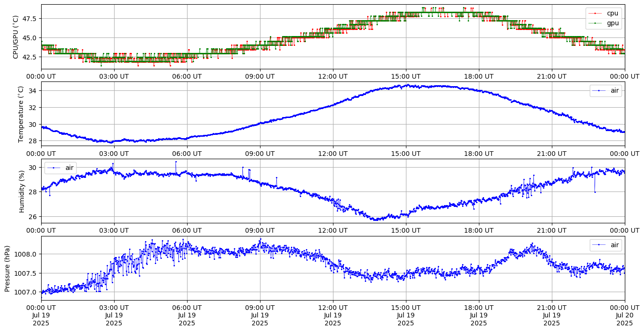Click the 28 tick on Temperature axis
644x331 pixels.
pyautogui.click(x=34, y=141)
